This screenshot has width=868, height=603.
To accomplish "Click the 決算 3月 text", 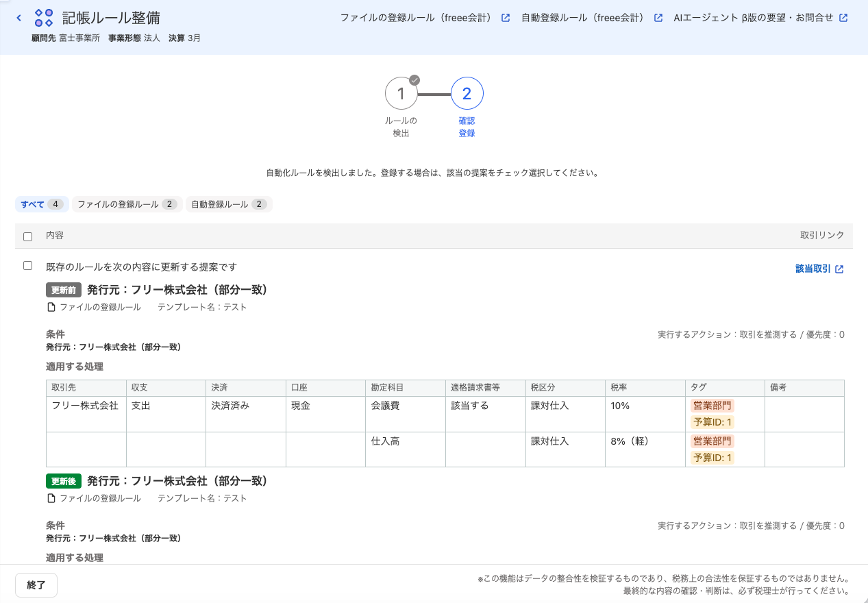I will pos(185,38).
